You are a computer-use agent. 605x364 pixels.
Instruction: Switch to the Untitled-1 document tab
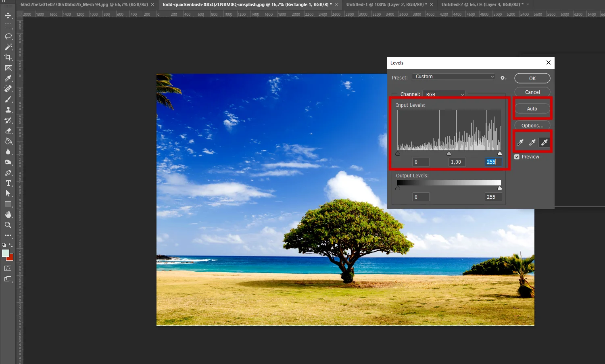click(385, 4)
